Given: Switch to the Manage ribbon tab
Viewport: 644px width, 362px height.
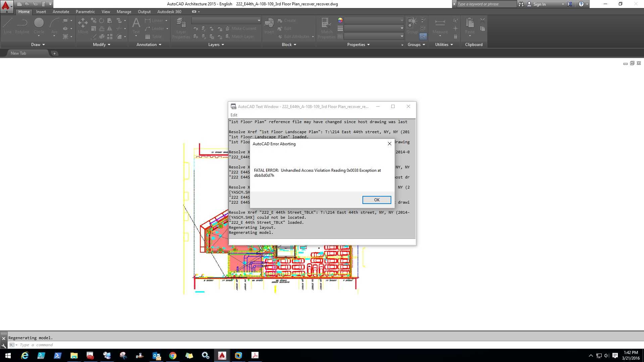Looking at the screenshot, I should [x=124, y=12].
